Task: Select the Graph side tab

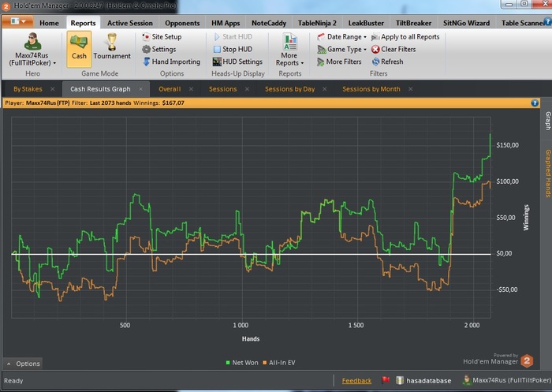Action: [x=548, y=121]
